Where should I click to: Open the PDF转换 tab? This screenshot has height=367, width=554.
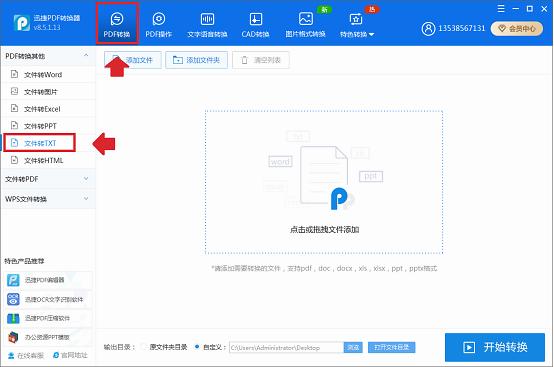117,24
